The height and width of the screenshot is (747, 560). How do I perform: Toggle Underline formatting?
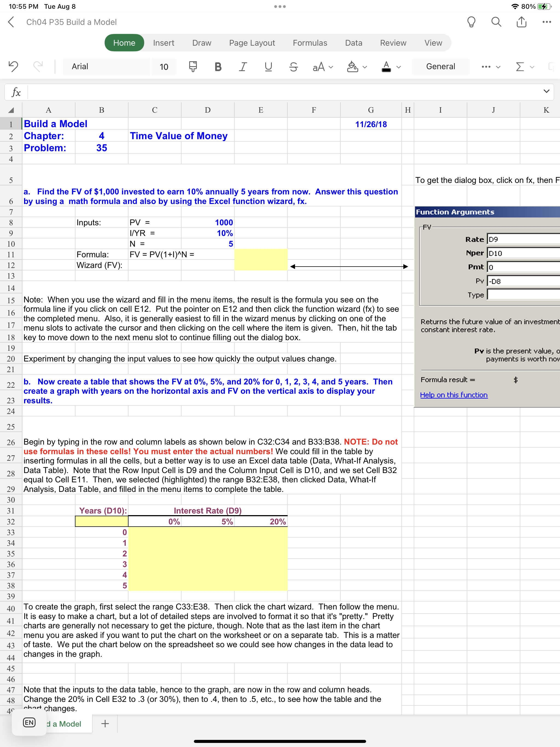[x=268, y=66]
